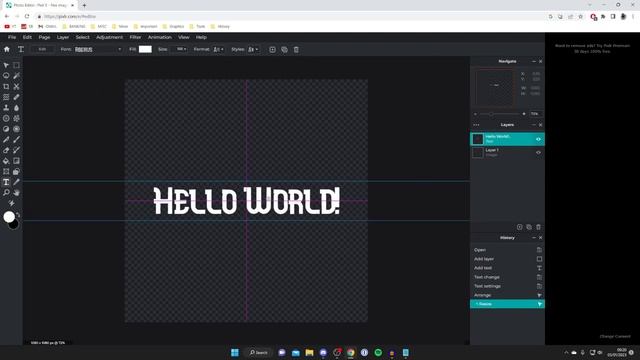The width and height of the screenshot is (640, 360).
Task: Select the Gradient tool
Action: tap(16, 161)
